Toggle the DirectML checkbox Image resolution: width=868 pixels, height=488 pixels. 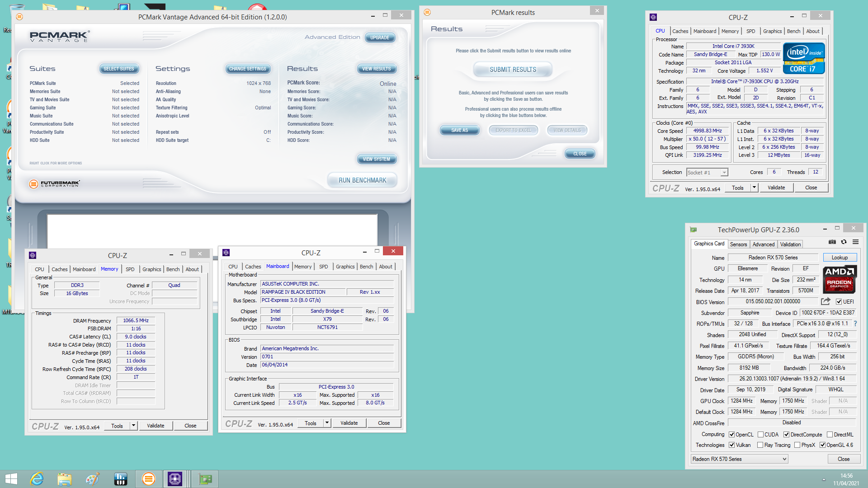(x=830, y=435)
